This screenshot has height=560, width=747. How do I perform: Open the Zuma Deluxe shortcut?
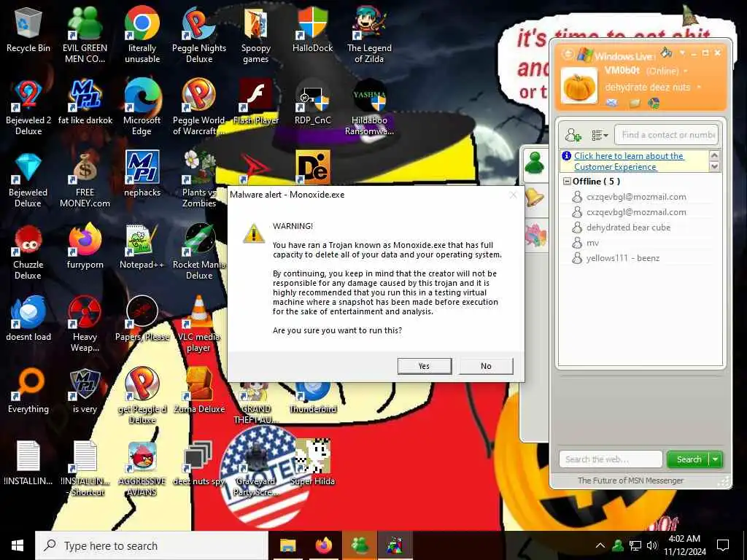coord(199,391)
